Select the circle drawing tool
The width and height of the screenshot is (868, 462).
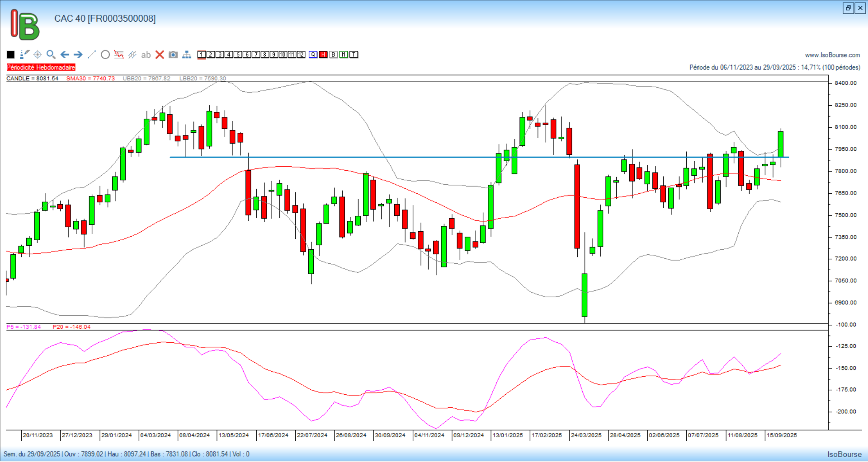[105, 55]
